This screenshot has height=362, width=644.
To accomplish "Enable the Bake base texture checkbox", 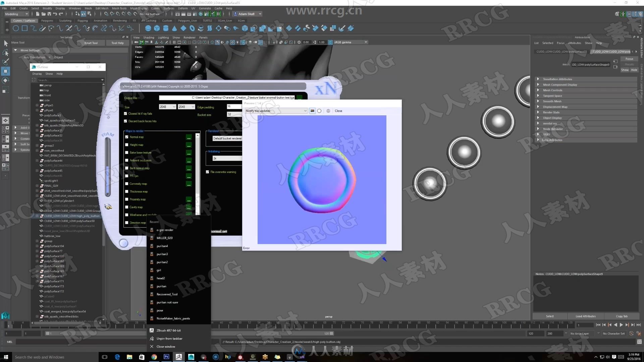I will 127,153.
